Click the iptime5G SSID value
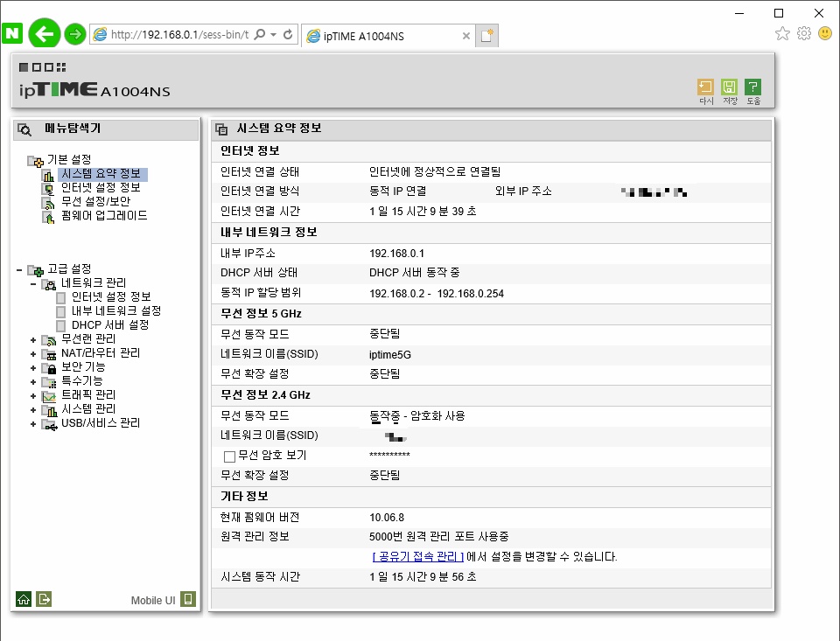Image resolution: width=840 pixels, height=641 pixels. [x=390, y=355]
